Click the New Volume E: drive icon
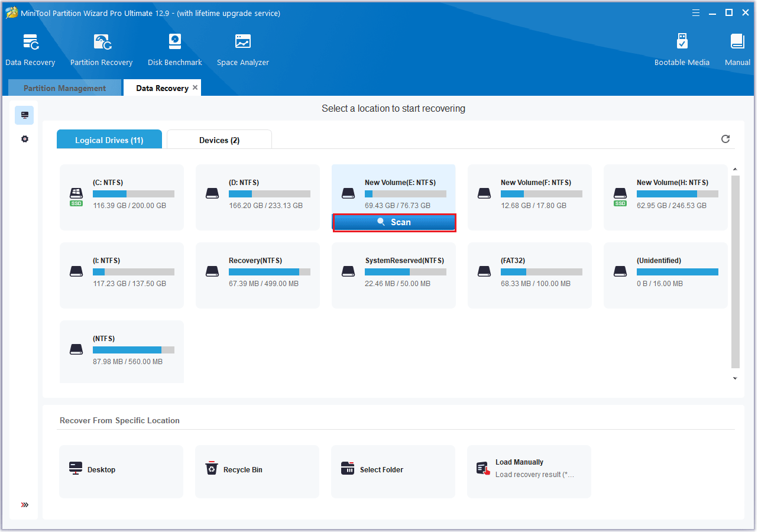The width and height of the screenshot is (758, 532). [x=348, y=193]
